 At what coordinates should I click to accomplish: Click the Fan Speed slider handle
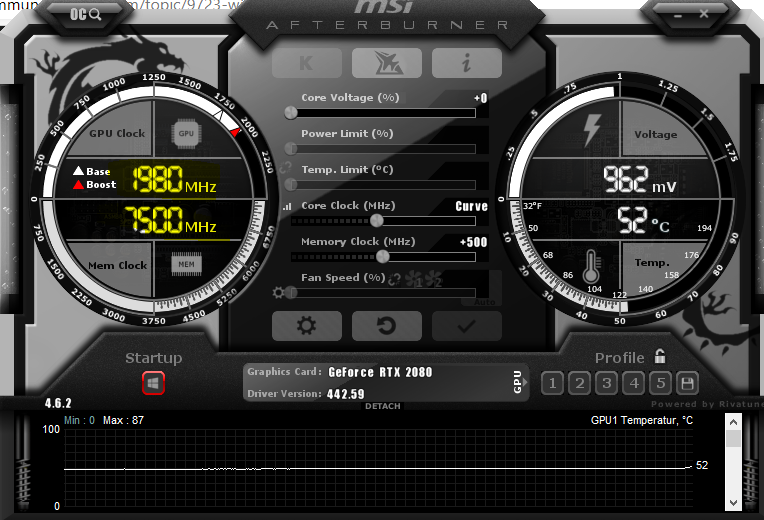click(291, 292)
